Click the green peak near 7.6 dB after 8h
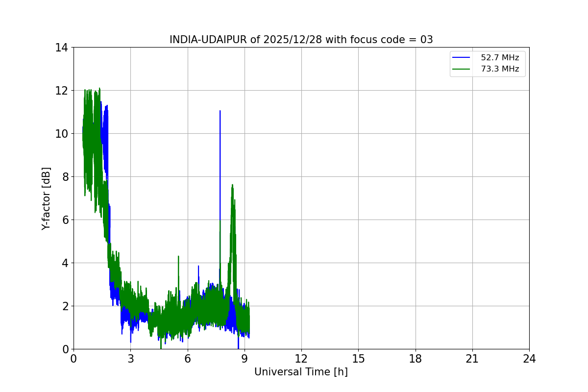 (232, 186)
